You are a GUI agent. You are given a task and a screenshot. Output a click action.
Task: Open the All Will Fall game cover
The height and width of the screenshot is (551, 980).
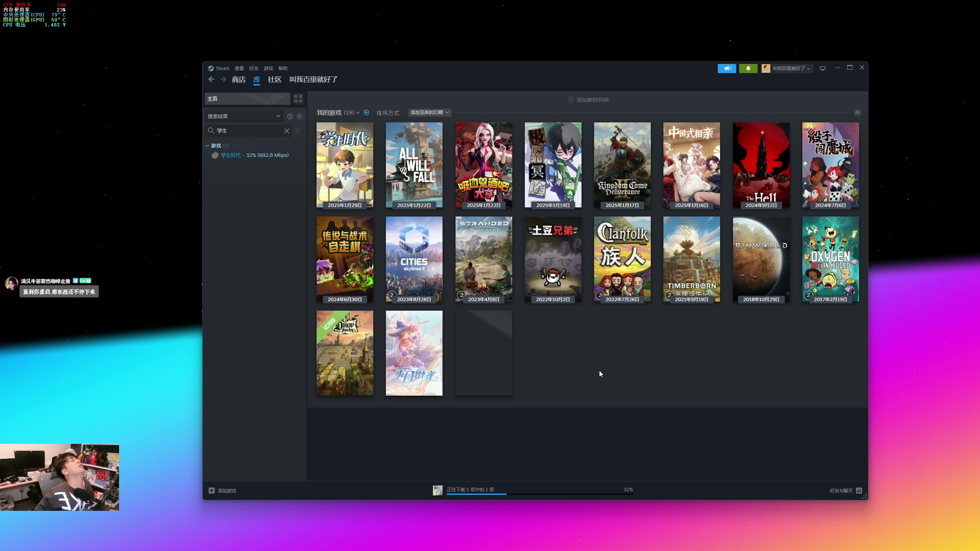tap(414, 165)
